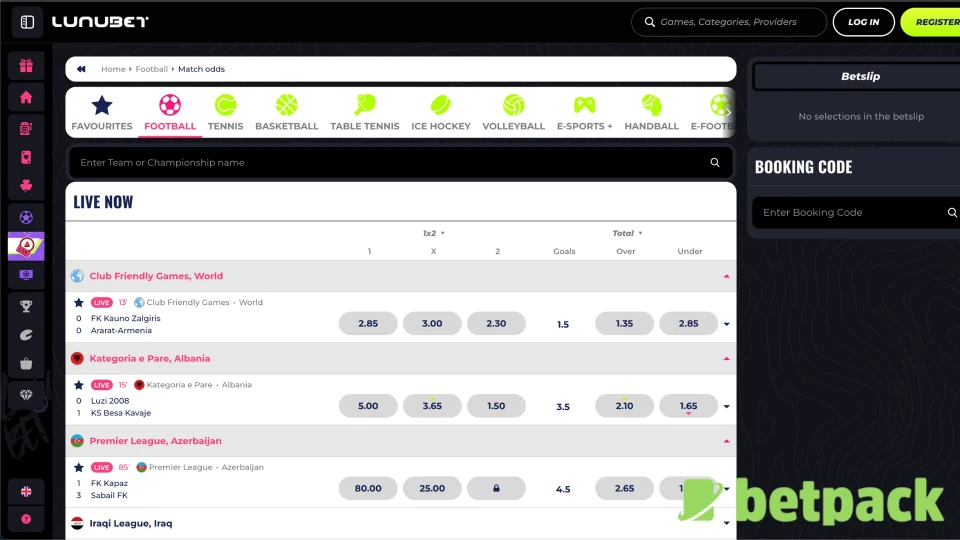Open the diamond VIP icon in the sidebar

pyautogui.click(x=26, y=396)
